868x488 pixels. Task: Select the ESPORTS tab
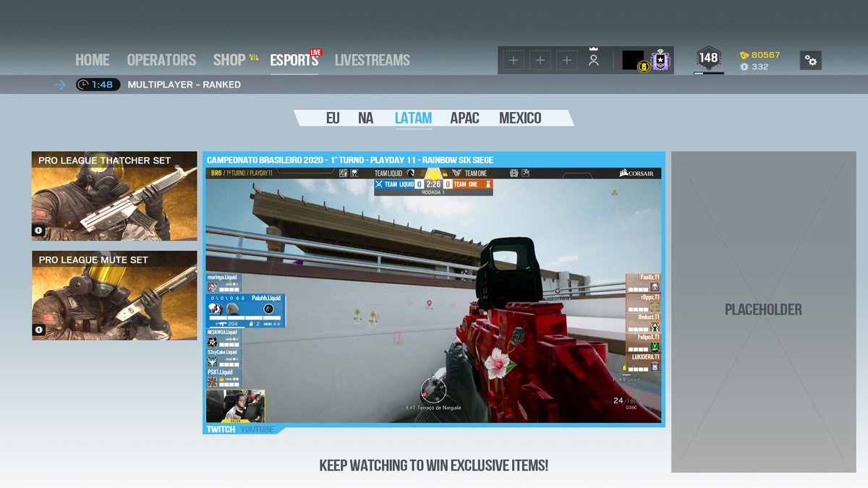tap(294, 60)
